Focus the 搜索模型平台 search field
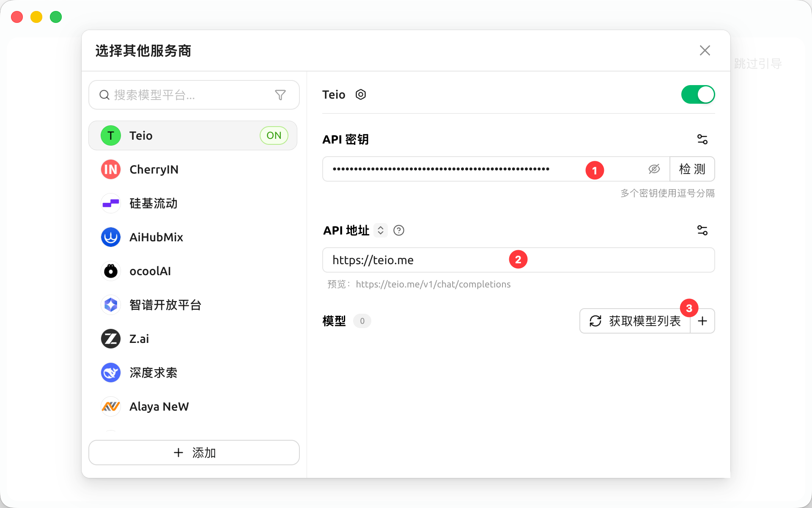The width and height of the screenshot is (812, 508). (194, 95)
